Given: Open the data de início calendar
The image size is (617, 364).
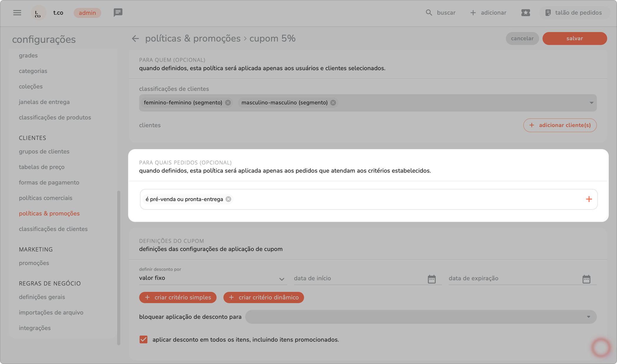Looking at the screenshot, I should (431, 279).
